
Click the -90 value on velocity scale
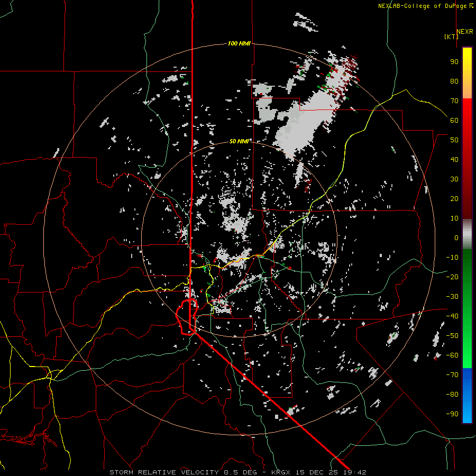point(452,414)
